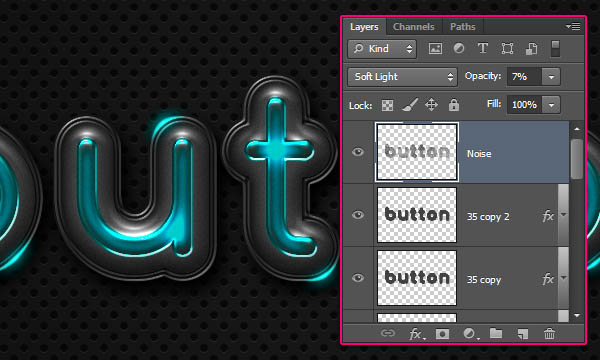
Task: Select the 35 copy layer thumbnail
Action: click(x=417, y=278)
